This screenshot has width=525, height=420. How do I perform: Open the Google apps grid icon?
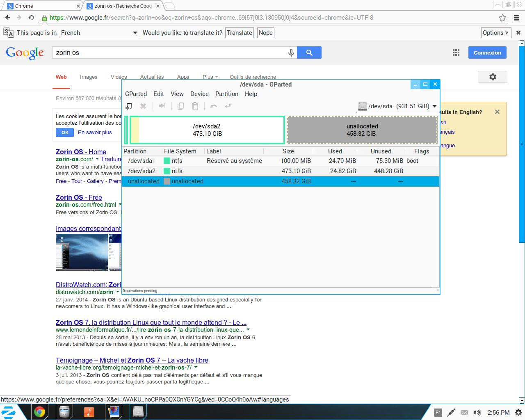(x=456, y=52)
